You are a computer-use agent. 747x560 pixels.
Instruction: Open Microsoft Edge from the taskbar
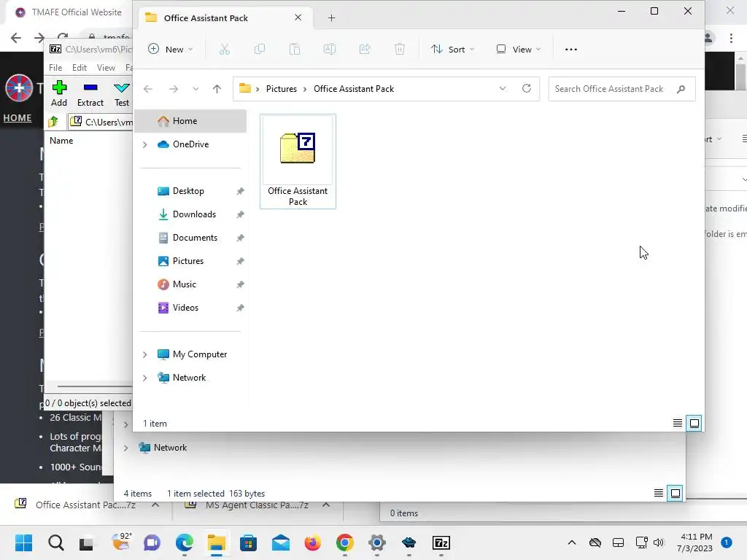coord(185,542)
